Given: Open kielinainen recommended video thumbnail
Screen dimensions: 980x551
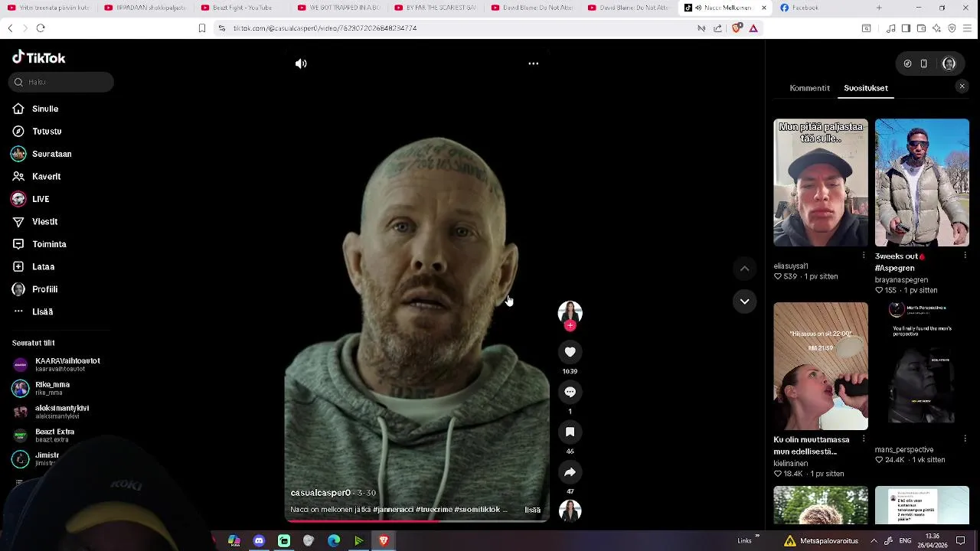Looking at the screenshot, I should click(x=821, y=366).
